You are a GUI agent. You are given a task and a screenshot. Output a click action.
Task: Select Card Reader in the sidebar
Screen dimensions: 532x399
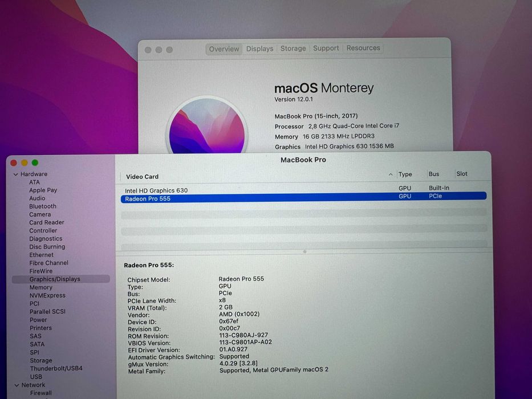pyautogui.click(x=47, y=222)
